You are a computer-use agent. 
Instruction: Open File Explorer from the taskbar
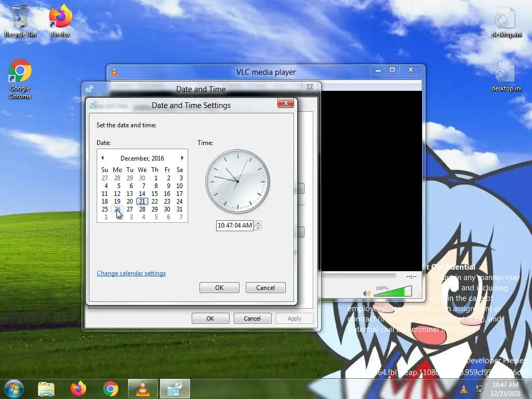coord(46,389)
